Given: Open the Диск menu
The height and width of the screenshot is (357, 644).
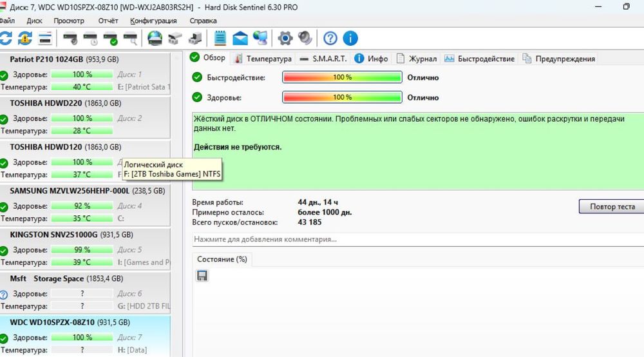Looking at the screenshot, I should 35,21.
